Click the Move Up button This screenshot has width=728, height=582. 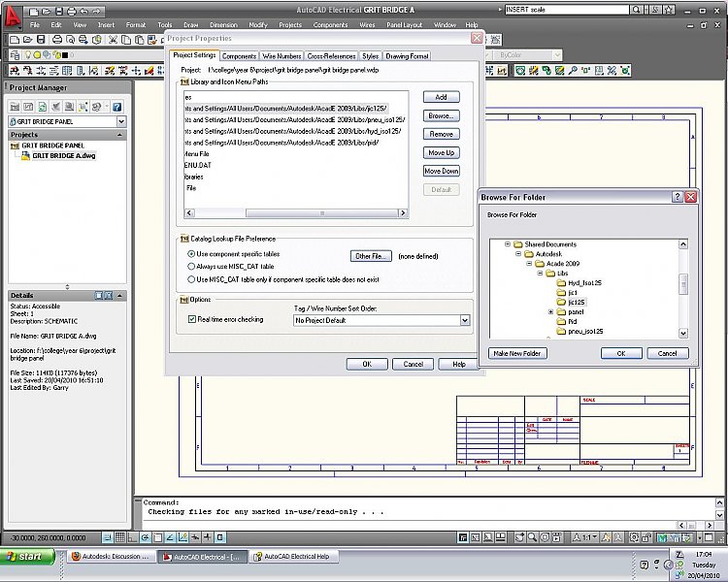coord(441,152)
